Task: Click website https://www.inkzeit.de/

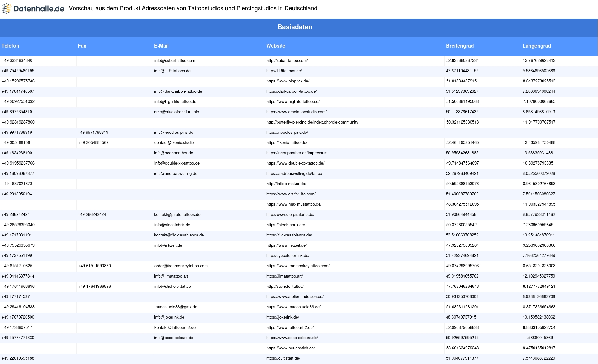Action: pos(287,245)
